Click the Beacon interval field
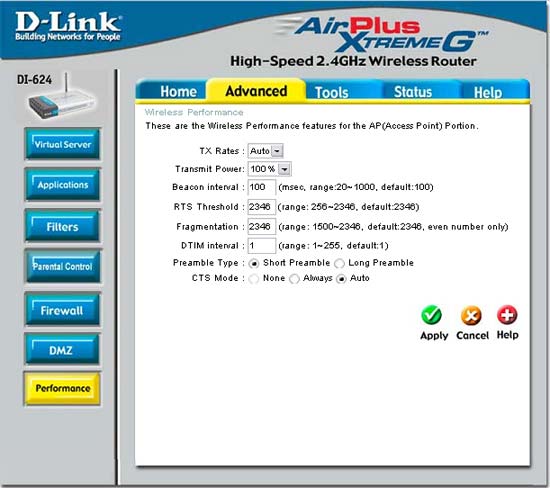Screen dimensions: 550x488 click(262, 187)
